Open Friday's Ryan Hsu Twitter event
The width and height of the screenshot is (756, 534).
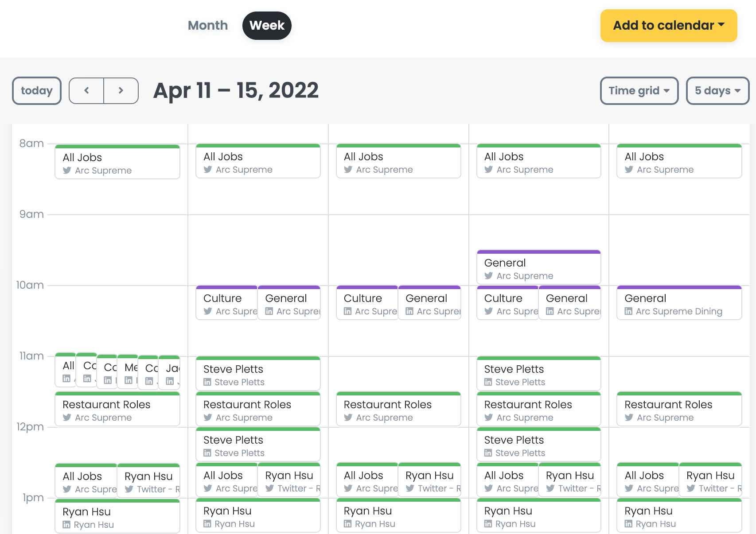[710, 480]
